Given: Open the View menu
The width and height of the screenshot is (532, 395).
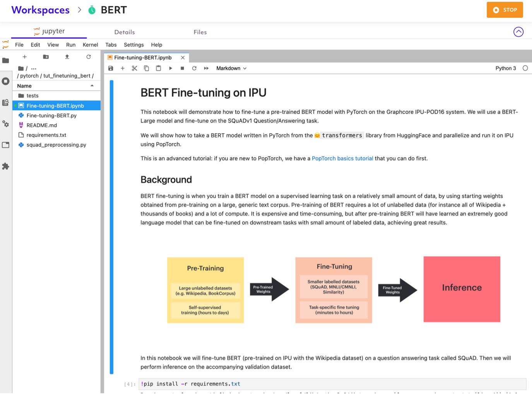Looking at the screenshot, I should click(x=53, y=45).
